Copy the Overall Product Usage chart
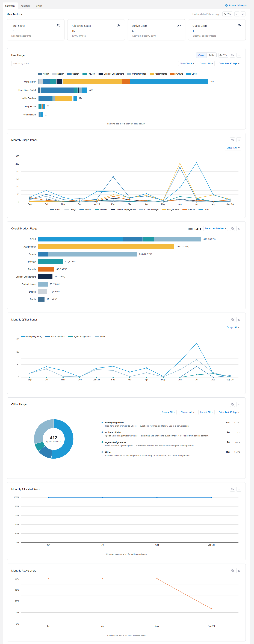This screenshot has height=644, width=254. tap(232, 229)
